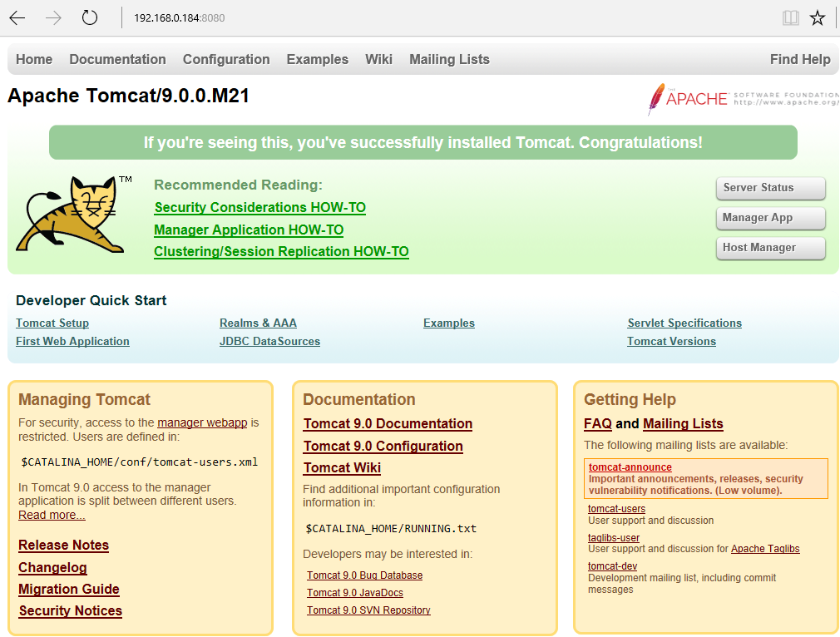Open the Home menu item
This screenshot has height=637, width=840.
click(x=34, y=59)
